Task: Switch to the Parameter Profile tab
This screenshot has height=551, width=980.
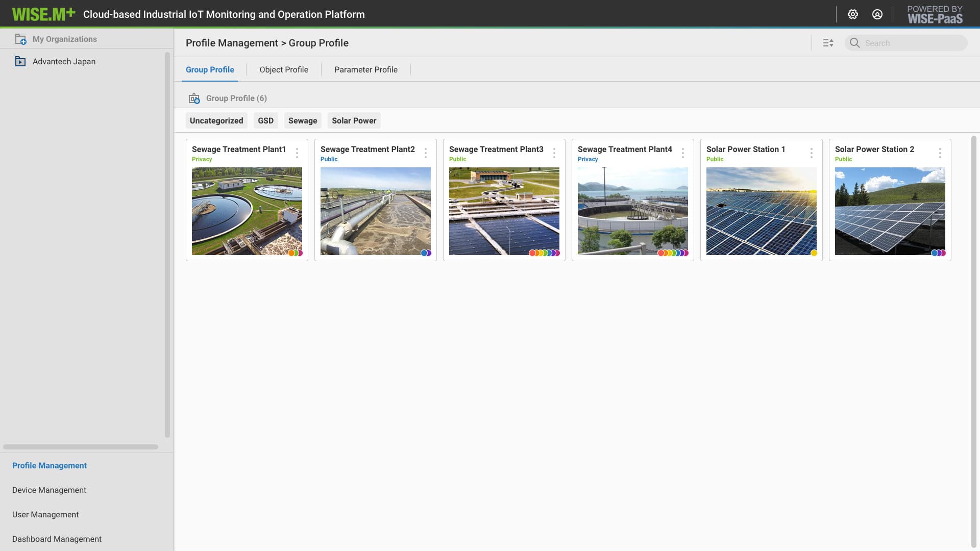Action: click(365, 70)
